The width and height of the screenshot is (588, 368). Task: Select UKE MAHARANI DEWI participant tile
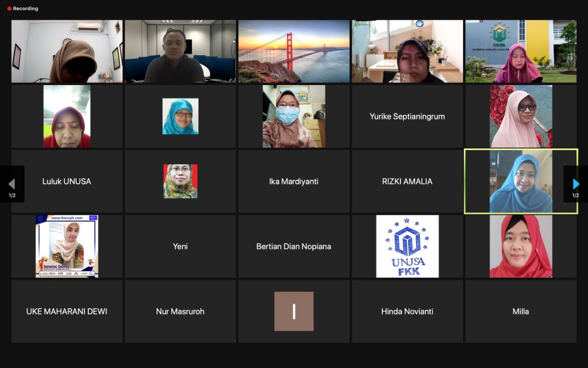tap(67, 311)
